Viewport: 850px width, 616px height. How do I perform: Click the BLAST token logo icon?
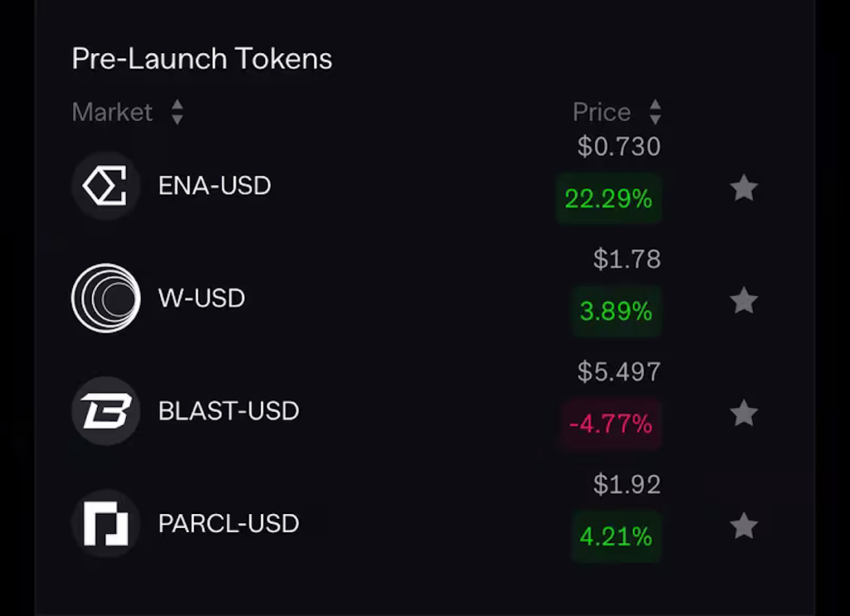[x=105, y=411]
